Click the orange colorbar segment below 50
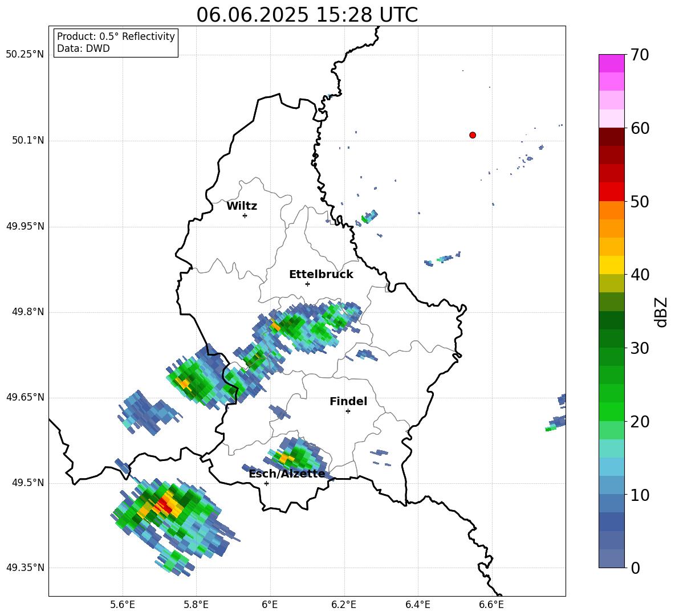The height and width of the screenshot is (616, 675). coord(611,210)
